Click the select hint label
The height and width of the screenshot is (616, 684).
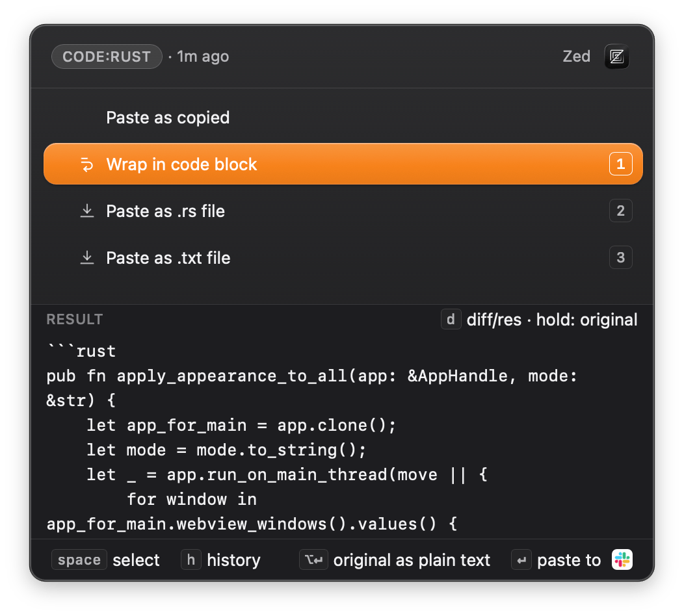pos(136,560)
